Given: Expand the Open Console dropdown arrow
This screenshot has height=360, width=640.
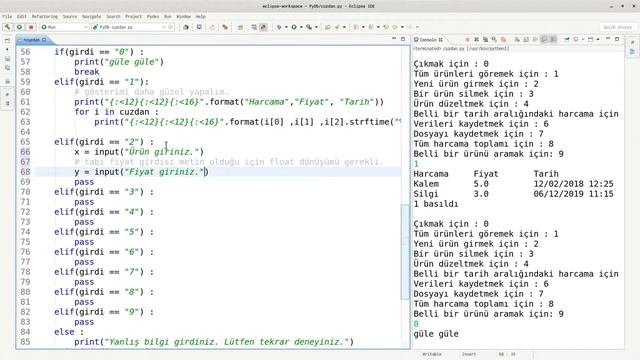Looking at the screenshot, I should point(598,40).
